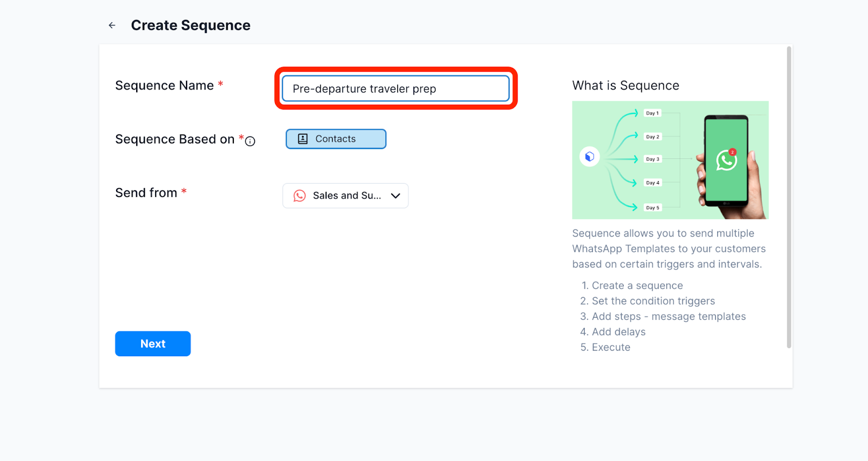This screenshot has width=868, height=461.
Task: Click the "Execute" step in the list
Action: [611, 348]
